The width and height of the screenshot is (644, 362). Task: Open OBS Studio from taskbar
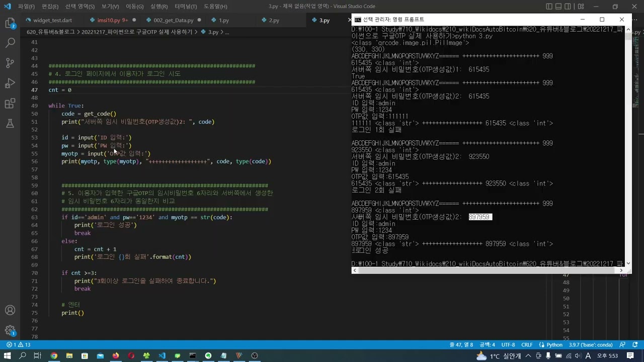click(x=254, y=356)
